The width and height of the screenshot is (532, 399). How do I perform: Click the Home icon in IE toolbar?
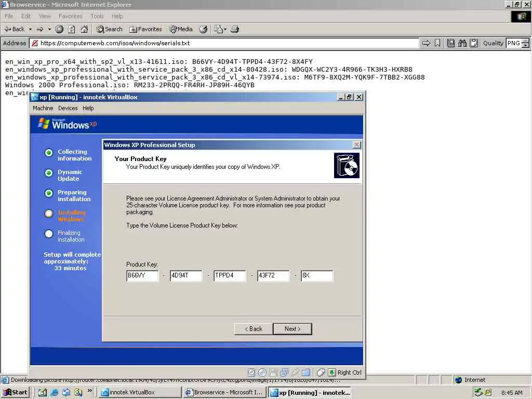point(84,29)
